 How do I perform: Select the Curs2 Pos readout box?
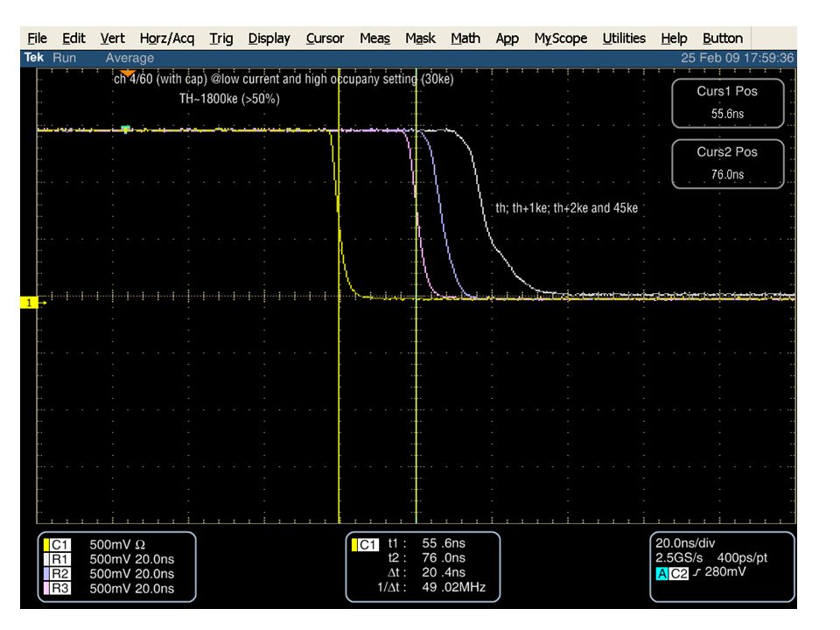pyautogui.click(x=727, y=164)
